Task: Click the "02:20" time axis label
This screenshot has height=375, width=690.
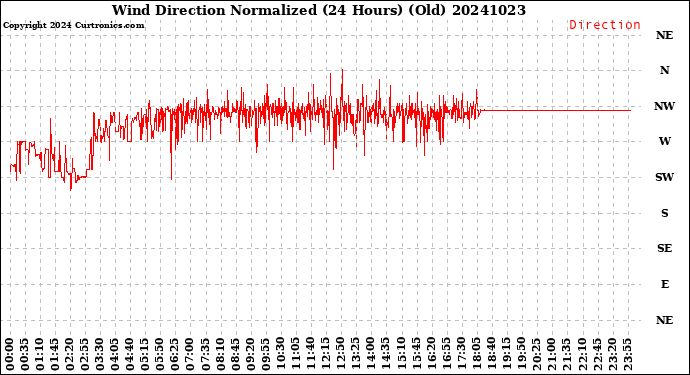Action: pyautogui.click(x=70, y=355)
